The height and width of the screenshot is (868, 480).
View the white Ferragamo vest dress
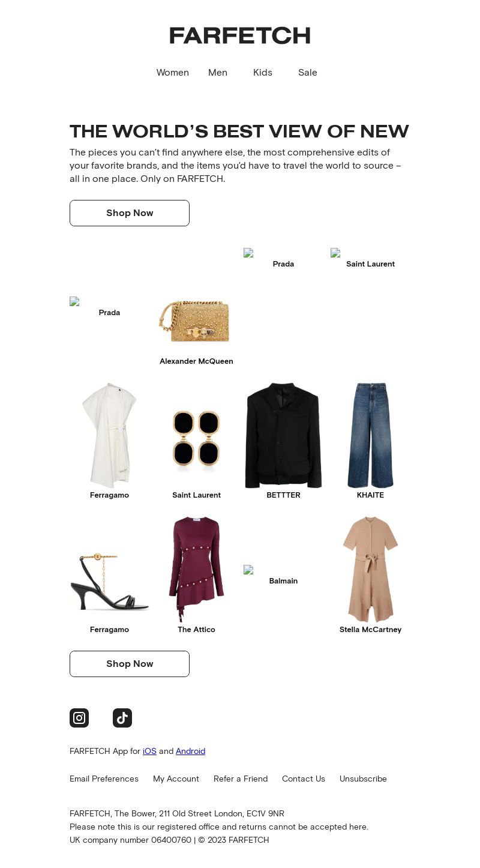(109, 435)
